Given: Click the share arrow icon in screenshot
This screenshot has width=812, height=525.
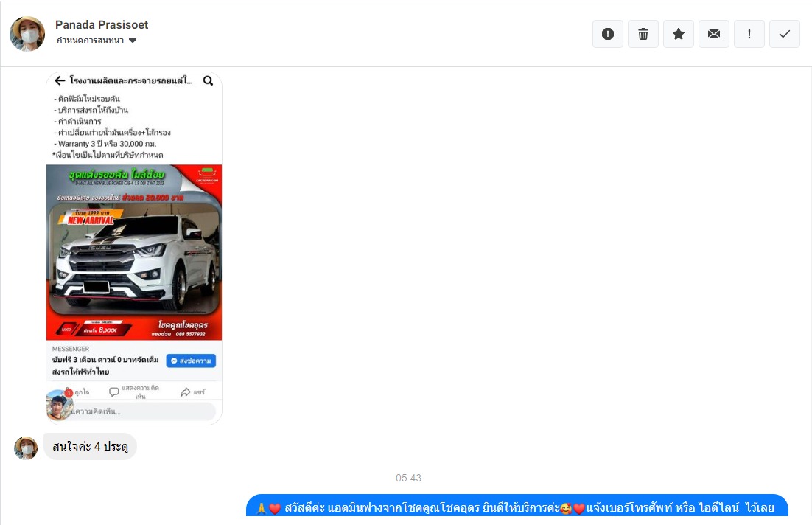Looking at the screenshot, I should (x=186, y=392).
